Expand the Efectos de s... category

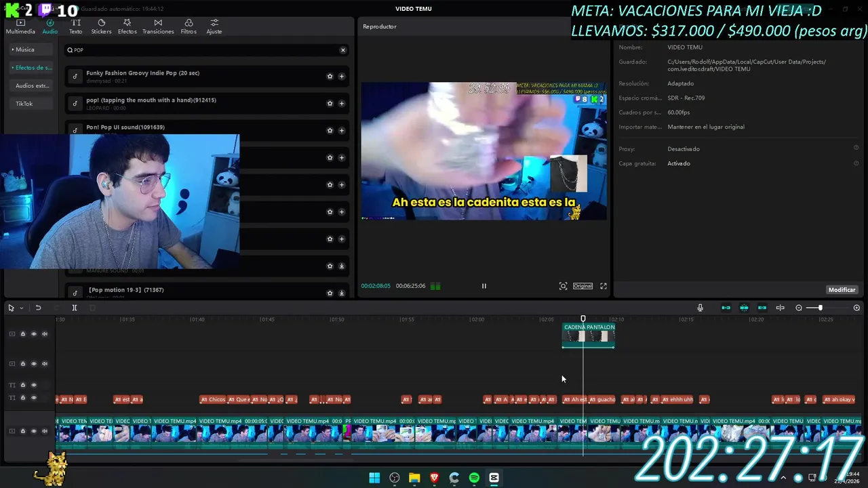32,68
